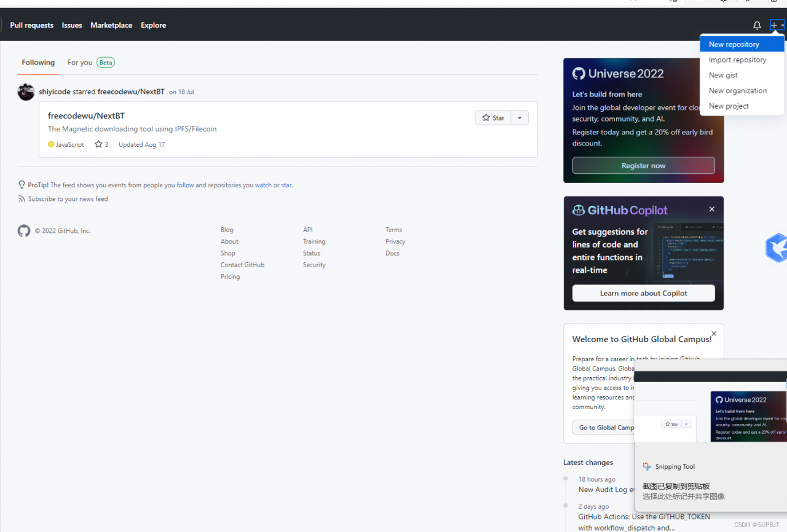
Task: Open the Status footer link
Action: pyautogui.click(x=312, y=253)
